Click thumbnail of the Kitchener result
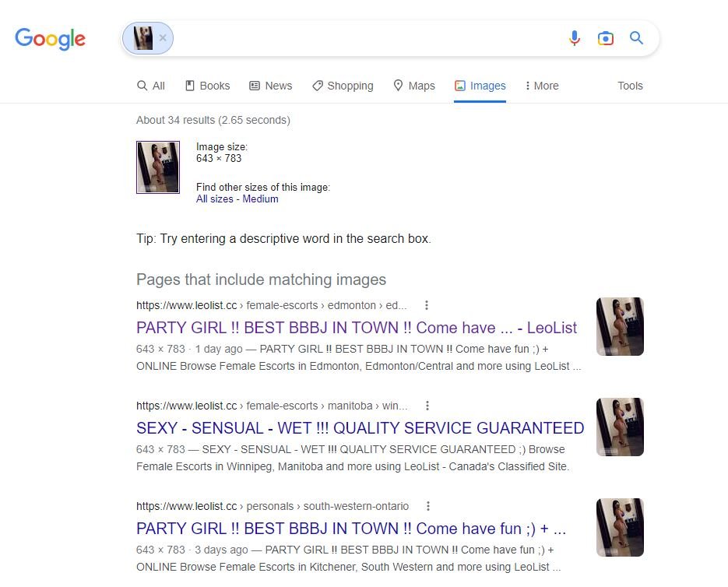This screenshot has height=587, width=728. pyautogui.click(x=620, y=527)
